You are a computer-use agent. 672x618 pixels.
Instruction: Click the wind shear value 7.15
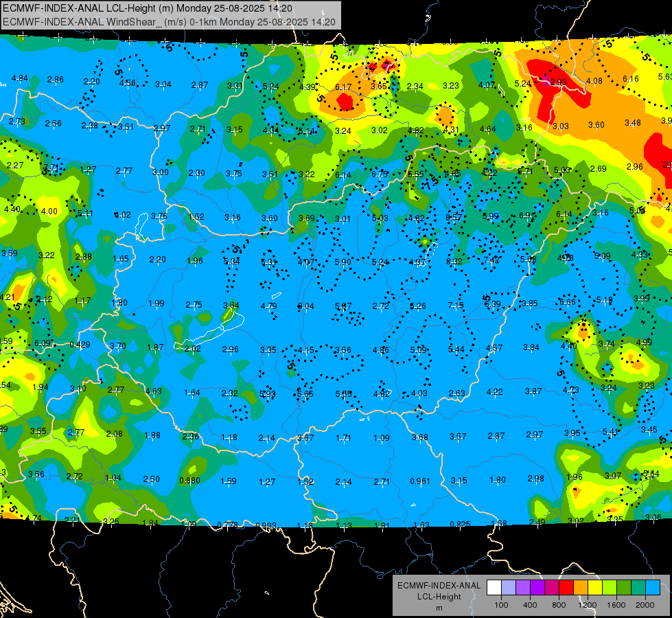tap(456, 305)
